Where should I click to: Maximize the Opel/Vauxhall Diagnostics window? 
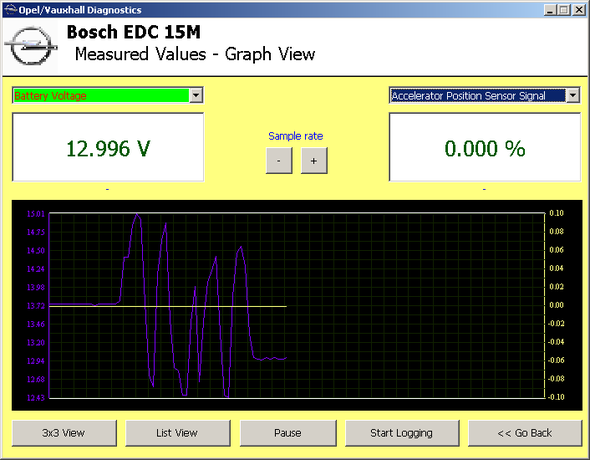click(564, 10)
